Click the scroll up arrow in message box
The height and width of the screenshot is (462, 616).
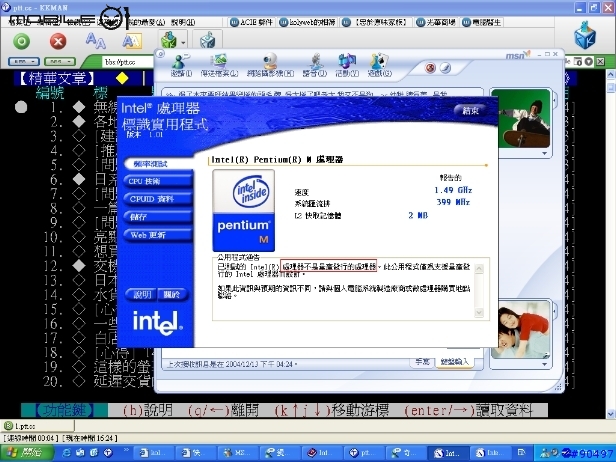pyautogui.click(x=479, y=269)
